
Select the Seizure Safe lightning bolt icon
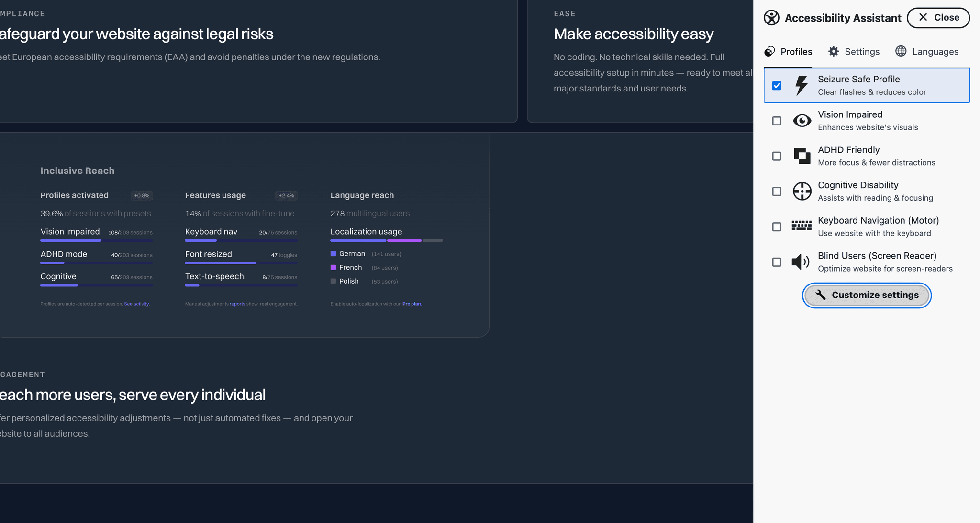coord(801,85)
